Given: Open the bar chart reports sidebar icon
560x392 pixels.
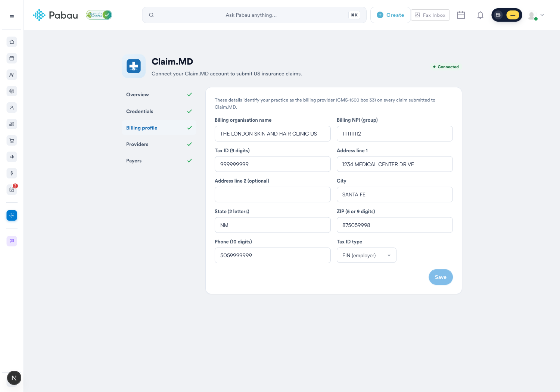Looking at the screenshot, I should pos(12,124).
